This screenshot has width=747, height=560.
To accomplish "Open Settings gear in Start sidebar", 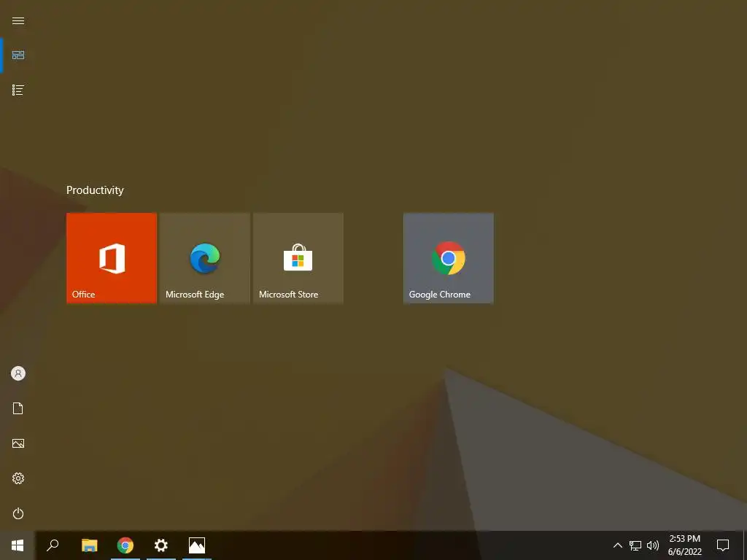I will (x=18, y=478).
